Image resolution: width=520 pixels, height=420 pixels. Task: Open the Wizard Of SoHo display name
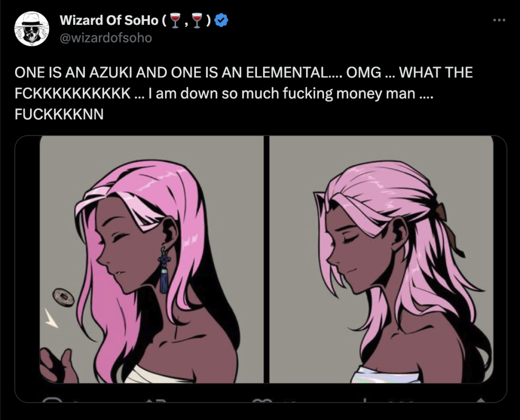[x=109, y=21]
